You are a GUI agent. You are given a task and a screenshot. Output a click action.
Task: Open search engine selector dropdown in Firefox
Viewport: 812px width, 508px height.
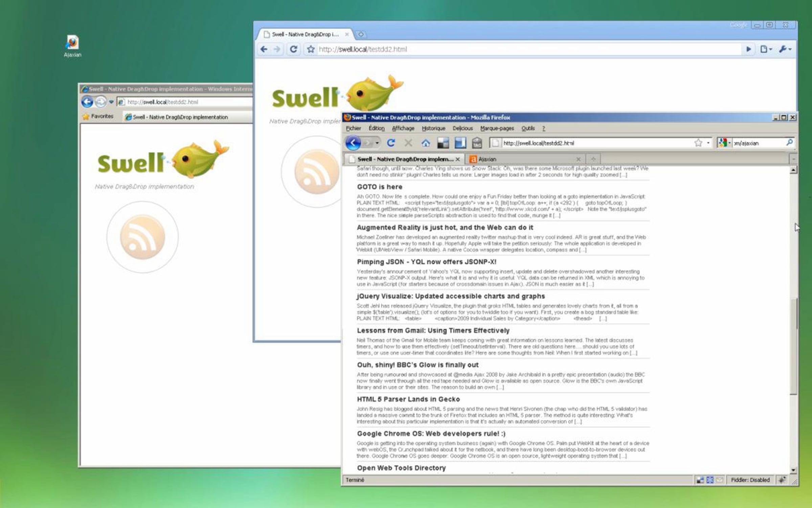pyautogui.click(x=724, y=143)
